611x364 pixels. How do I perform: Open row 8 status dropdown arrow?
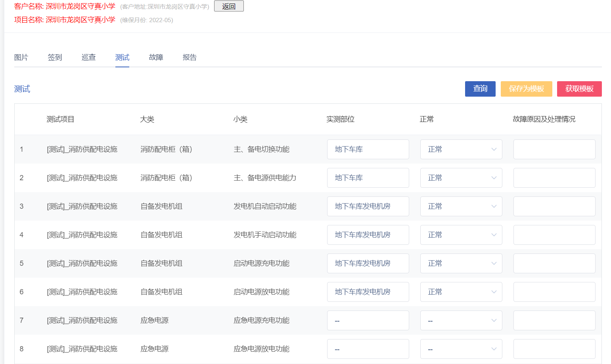tap(494, 349)
